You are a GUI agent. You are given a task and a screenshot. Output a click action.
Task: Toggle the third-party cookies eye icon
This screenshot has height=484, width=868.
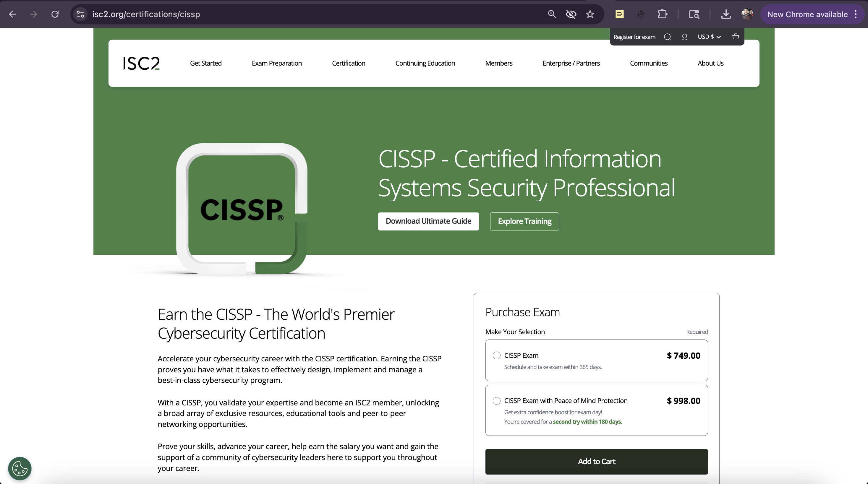point(571,14)
